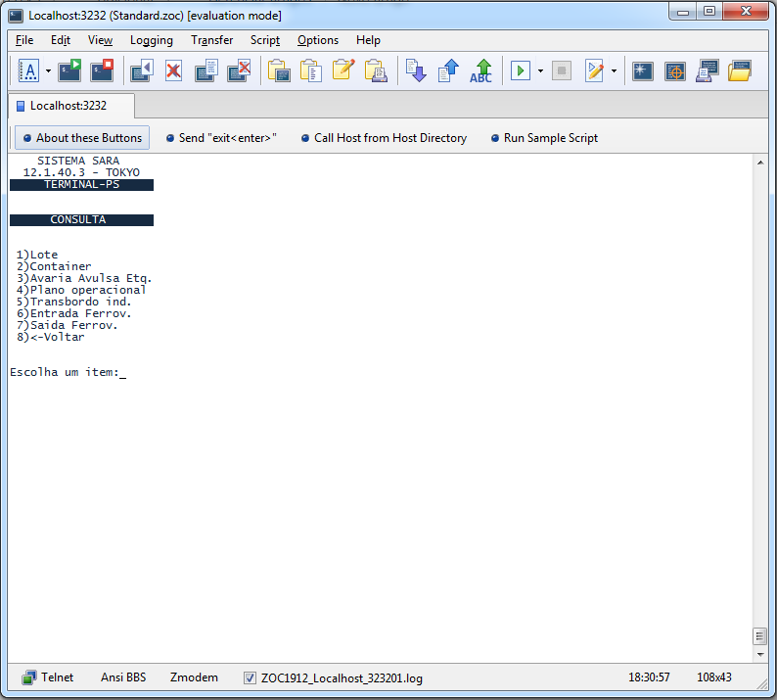Viewport: 777px width, 700px height.
Task: Click the greyed stop script square icon
Action: [x=562, y=70]
